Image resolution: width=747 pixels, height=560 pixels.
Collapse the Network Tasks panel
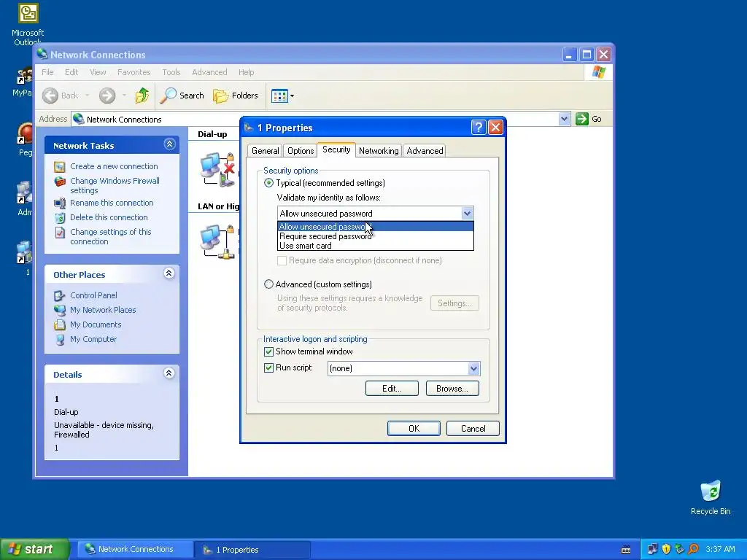tap(169, 144)
